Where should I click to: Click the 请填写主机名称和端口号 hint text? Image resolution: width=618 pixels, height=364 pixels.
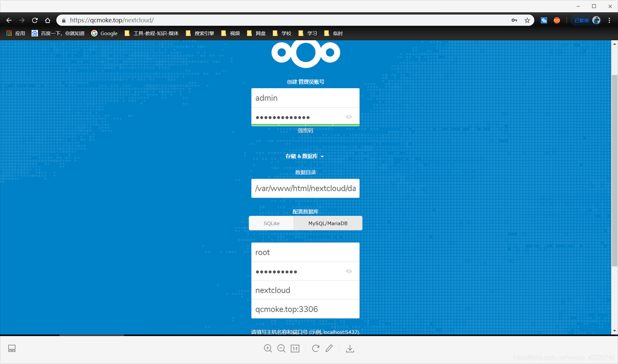click(306, 332)
